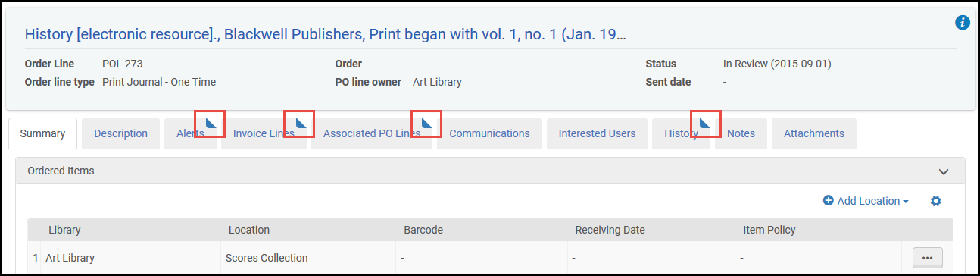Screen dimensions: 980x276
Task: Go to the Interested Users tab
Action: [x=597, y=133]
